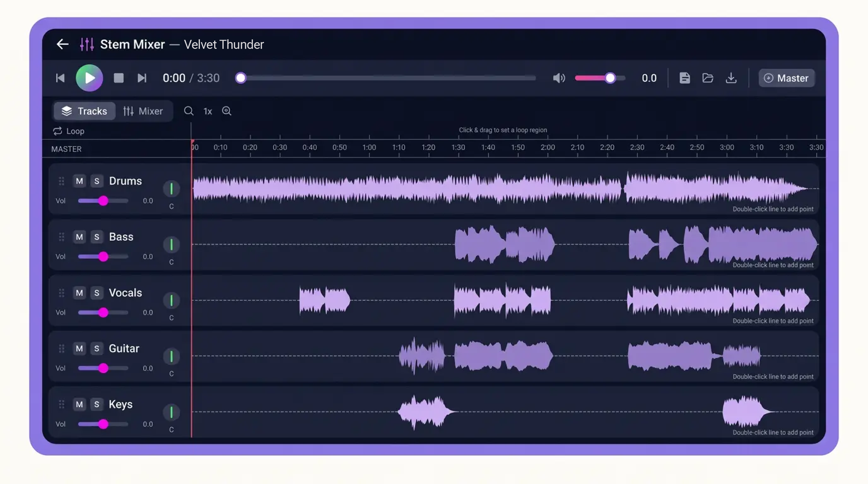Switch to the Mixer tab
Viewport: 868px width, 484px height.
pos(143,111)
